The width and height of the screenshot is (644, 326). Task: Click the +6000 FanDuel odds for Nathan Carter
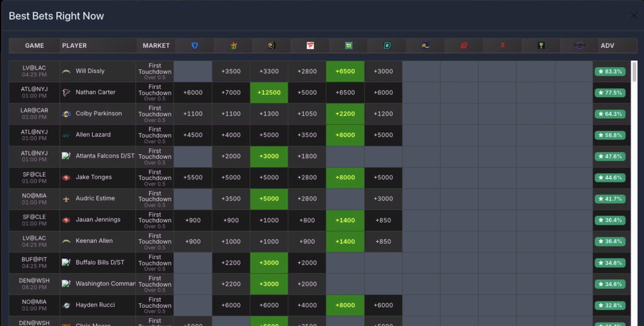[x=193, y=92]
